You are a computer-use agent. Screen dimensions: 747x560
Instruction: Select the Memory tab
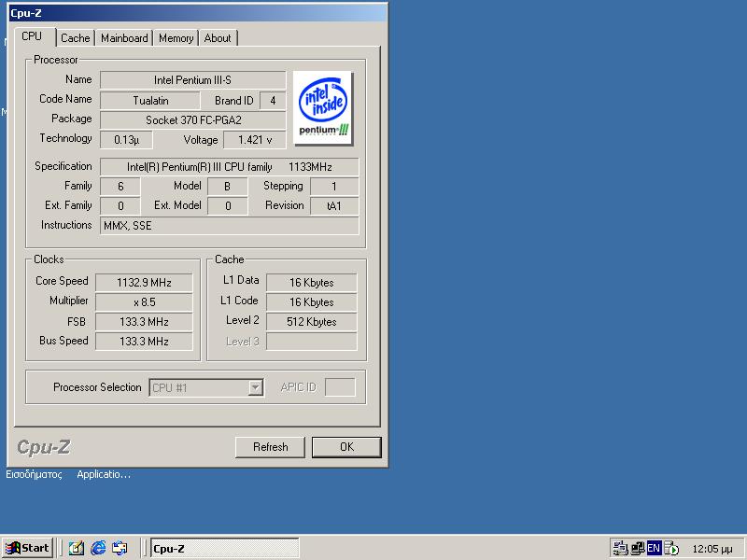point(176,38)
